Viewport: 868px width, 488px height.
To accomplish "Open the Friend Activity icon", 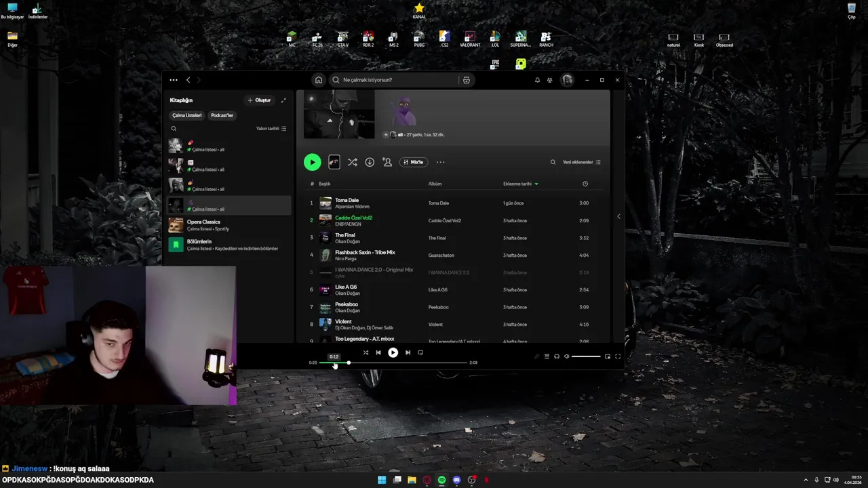I will [550, 80].
